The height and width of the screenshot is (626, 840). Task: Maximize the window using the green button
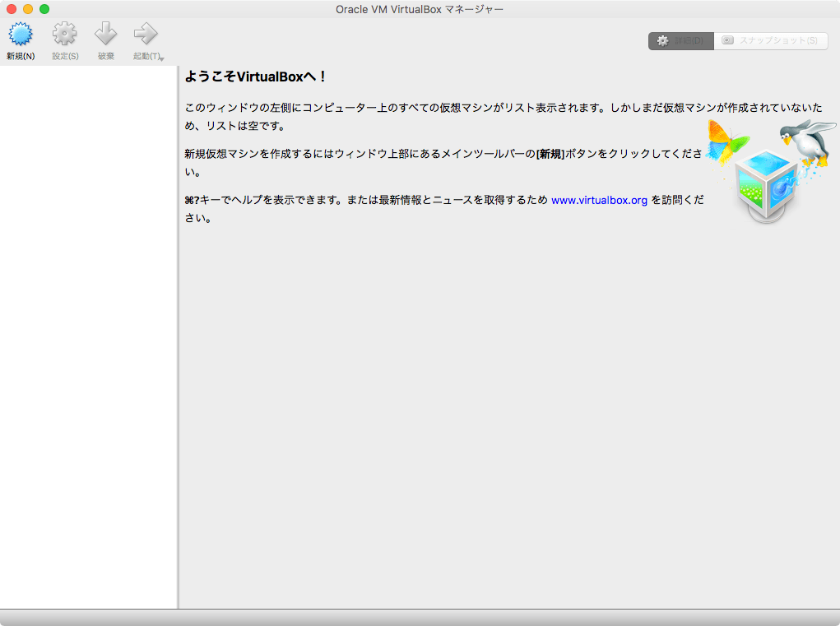[x=44, y=9]
